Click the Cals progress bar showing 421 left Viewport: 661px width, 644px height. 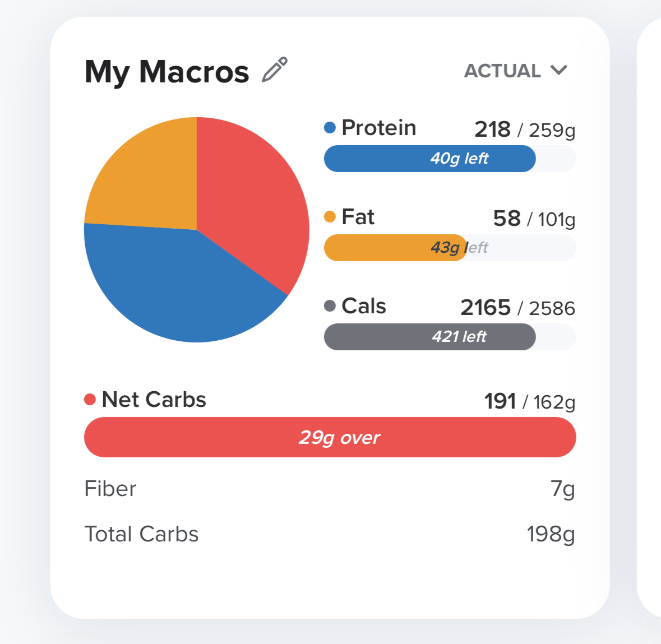click(449, 337)
